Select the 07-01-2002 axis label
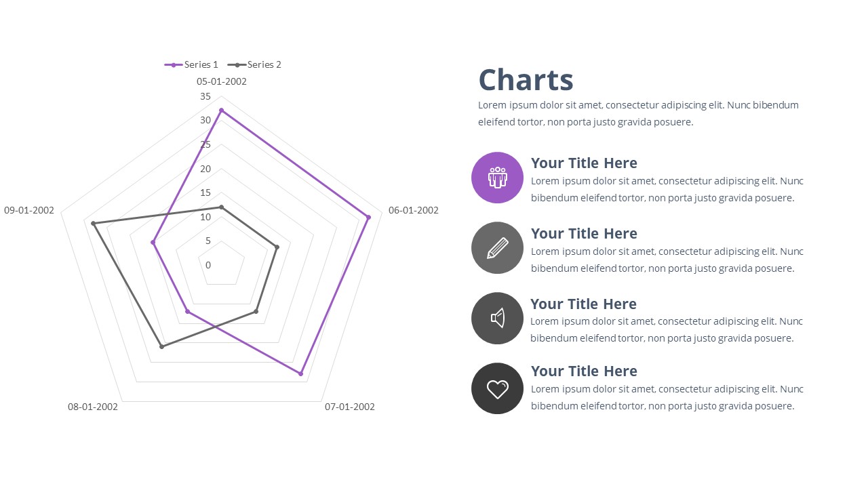This screenshot has height=488, width=868. click(349, 407)
